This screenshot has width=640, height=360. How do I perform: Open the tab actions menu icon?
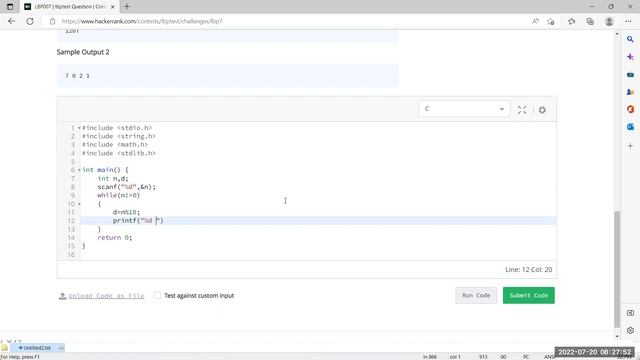coord(10,7)
